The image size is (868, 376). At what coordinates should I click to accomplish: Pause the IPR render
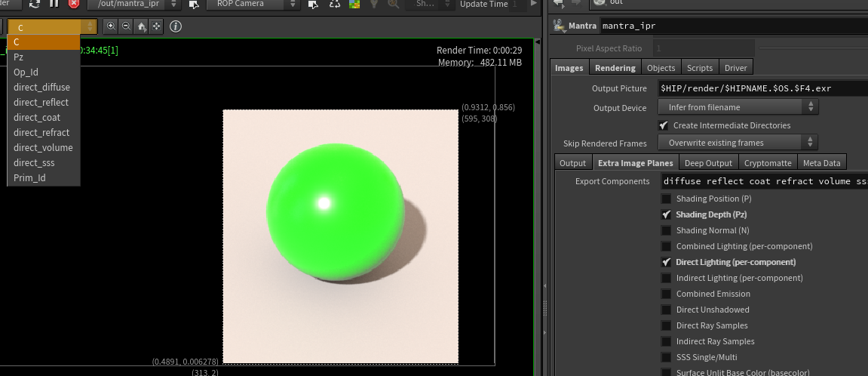tap(54, 4)
